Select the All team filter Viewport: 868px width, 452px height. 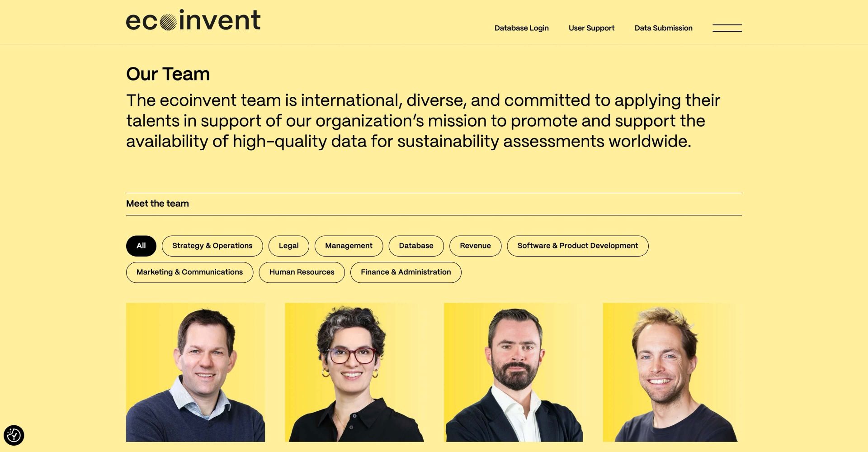(x=141, y=246)
